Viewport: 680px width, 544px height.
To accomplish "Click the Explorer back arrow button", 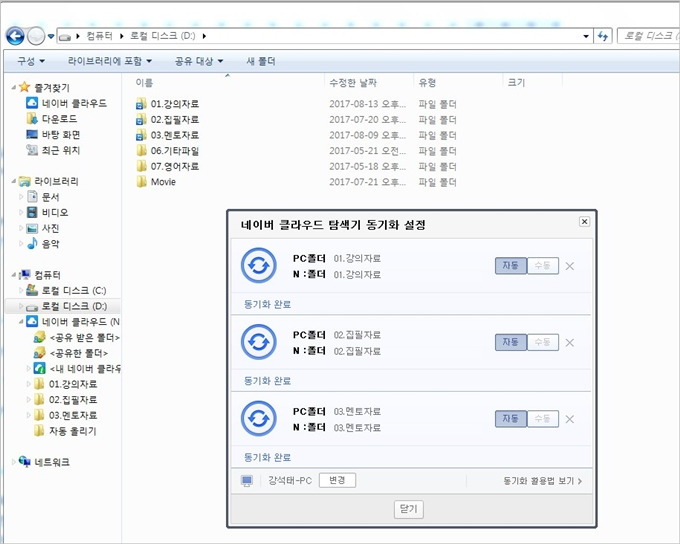I will (x=15, y=36).
